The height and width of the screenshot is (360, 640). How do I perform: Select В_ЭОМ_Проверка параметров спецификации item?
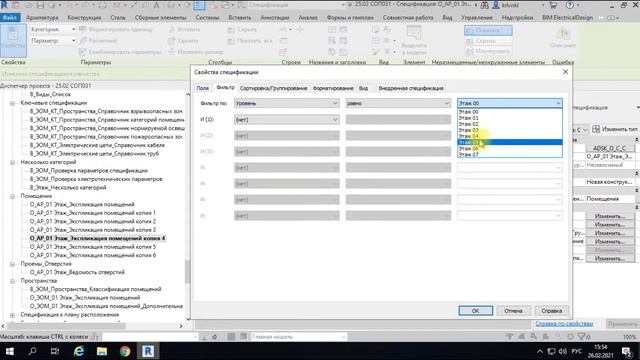89,171
